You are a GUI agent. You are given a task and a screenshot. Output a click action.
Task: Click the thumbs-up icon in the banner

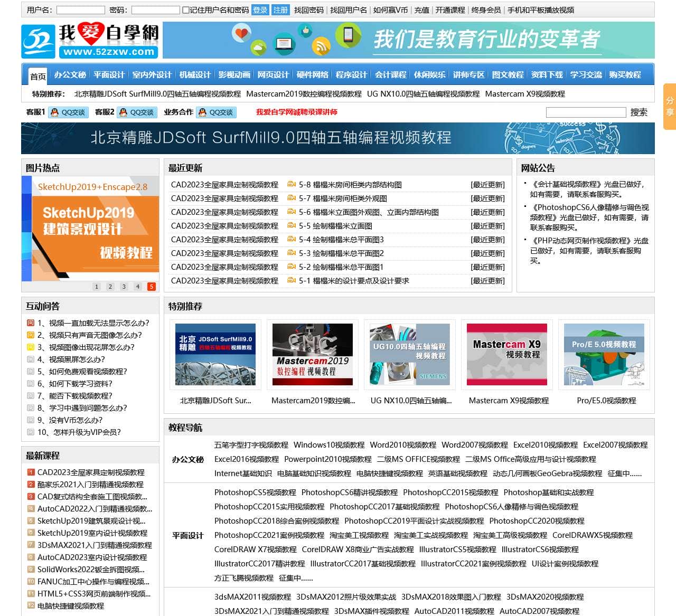[x=305, y=31]
